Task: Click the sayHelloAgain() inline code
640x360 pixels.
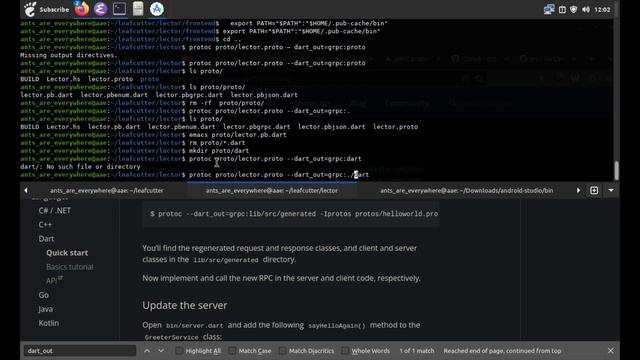Action: click(337, 326)
